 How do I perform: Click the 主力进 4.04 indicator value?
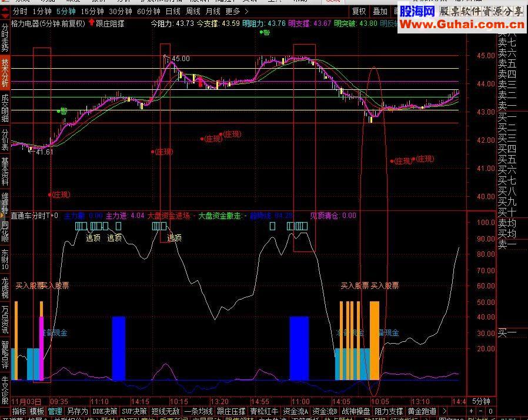(125, 216)
